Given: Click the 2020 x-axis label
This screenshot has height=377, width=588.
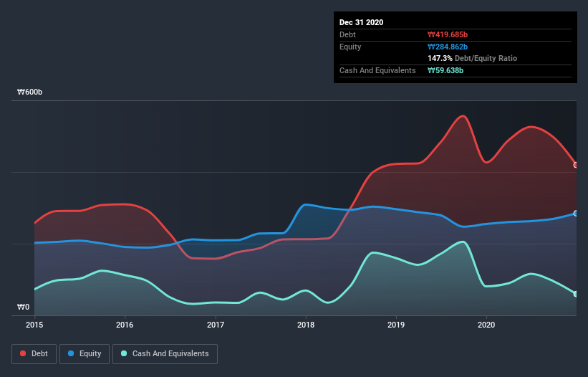Looking at the screenshot, I should tap(486, 325).
